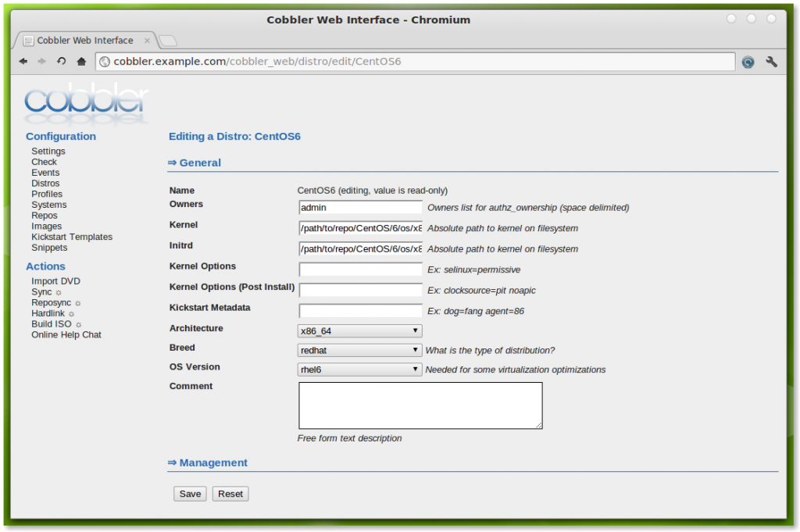Close the Cobbler Web Interface tab
800x532 pixels.
(148, 41)
